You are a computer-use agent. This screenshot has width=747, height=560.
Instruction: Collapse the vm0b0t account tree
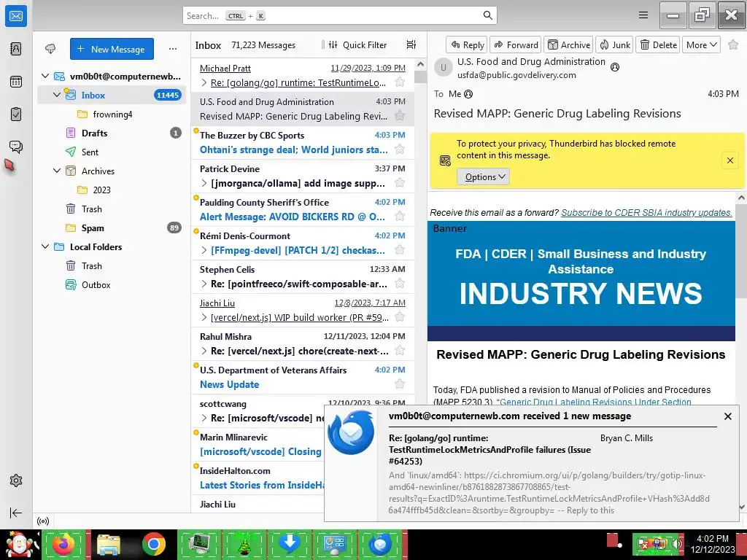point(45,76)
